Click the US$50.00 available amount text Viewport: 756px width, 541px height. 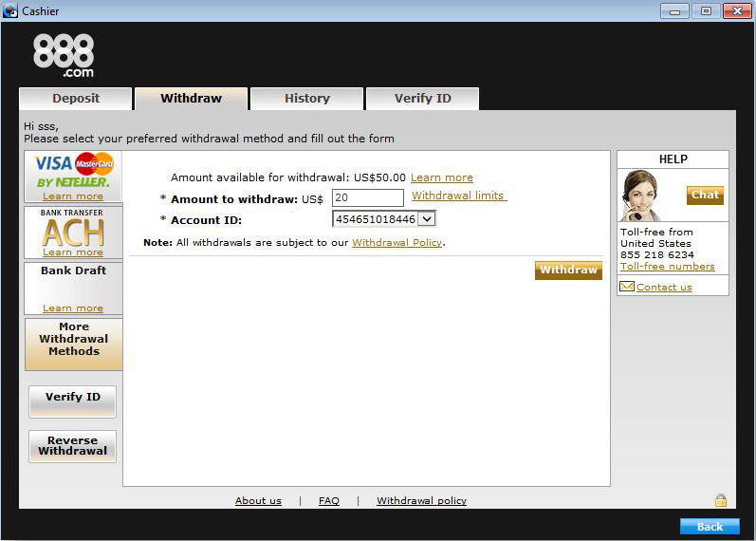tap(379, 177)
